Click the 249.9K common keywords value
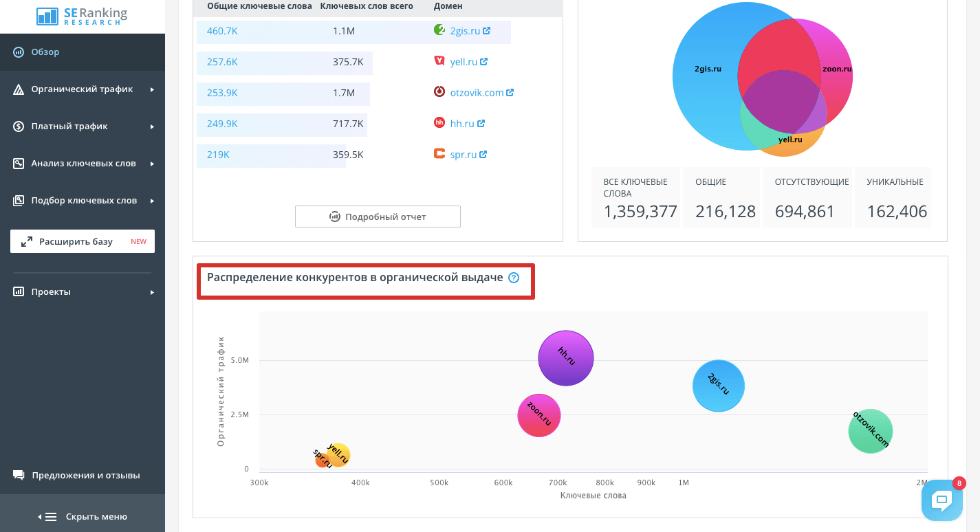980x532 pixels. tap(222, 124)
